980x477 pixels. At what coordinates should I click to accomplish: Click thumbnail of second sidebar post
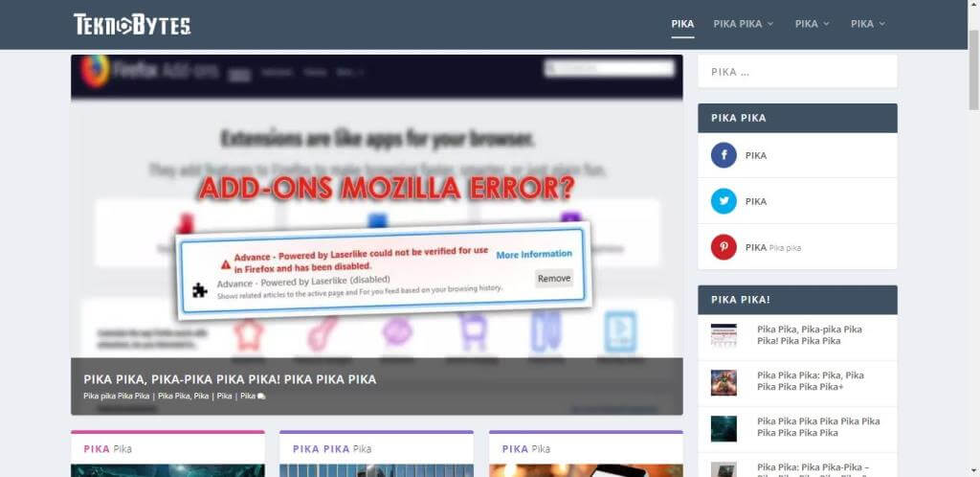724,382
